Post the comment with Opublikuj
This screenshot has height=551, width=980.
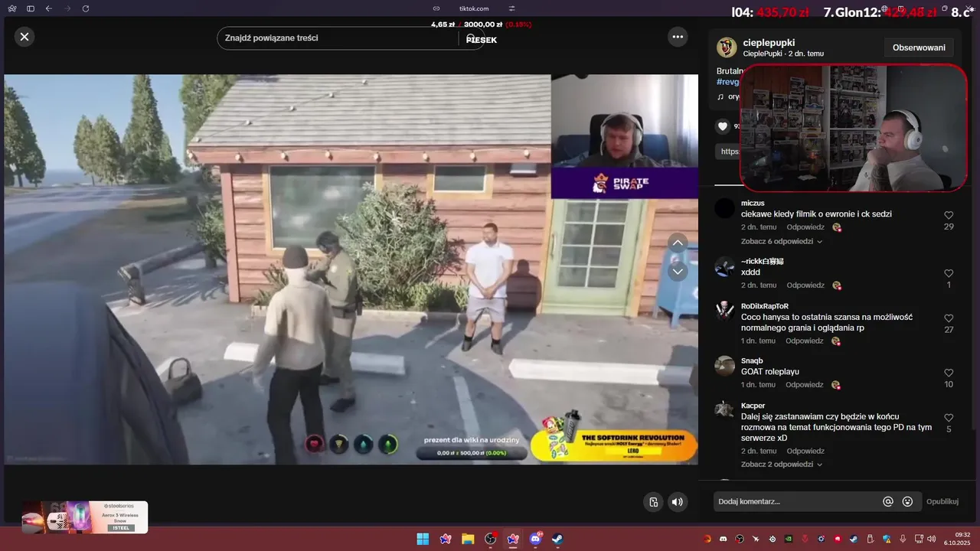pos(942,501)
